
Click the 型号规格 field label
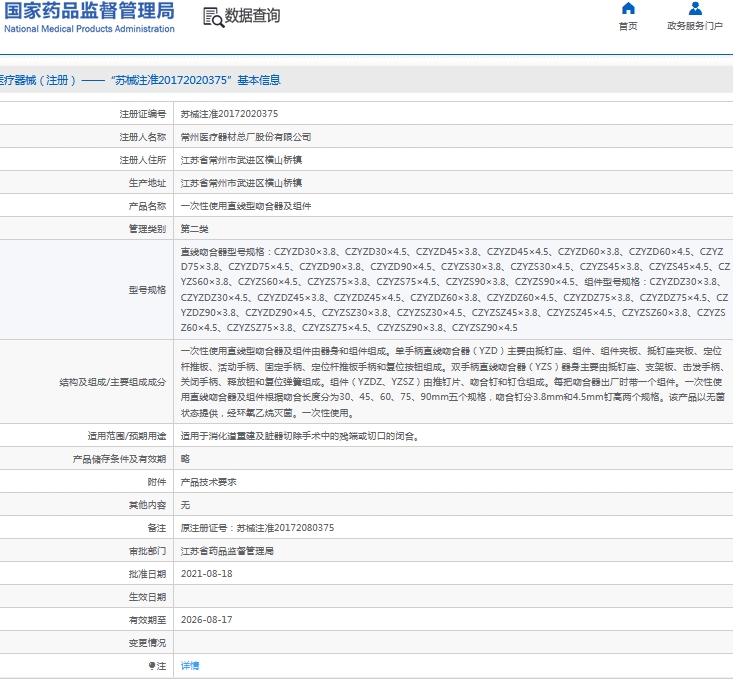[147, 290]
